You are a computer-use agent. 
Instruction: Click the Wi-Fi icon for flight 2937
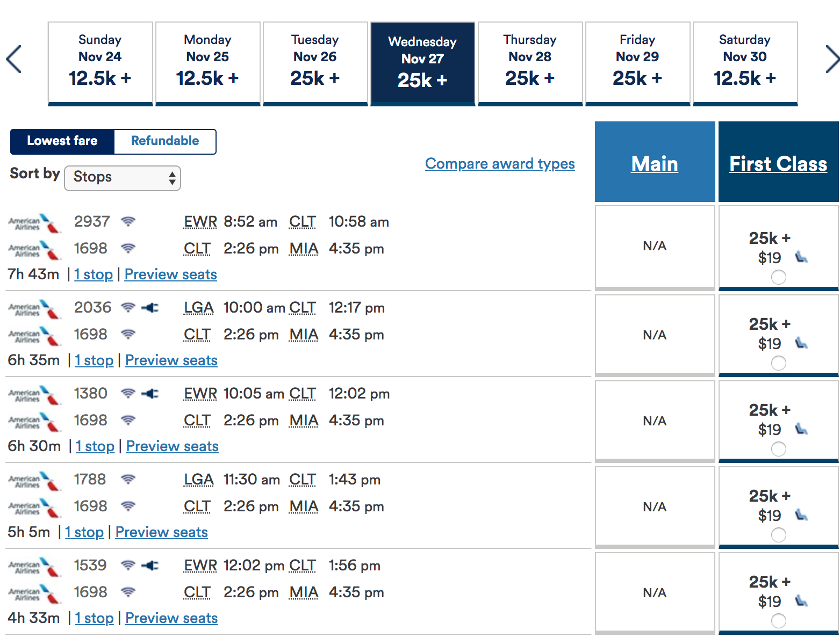(128, 221)
